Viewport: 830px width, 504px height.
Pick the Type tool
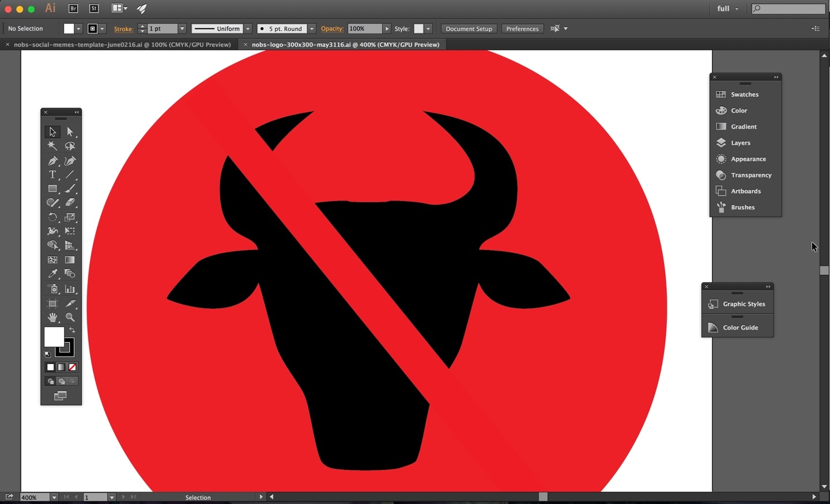(x=52, y=175)
